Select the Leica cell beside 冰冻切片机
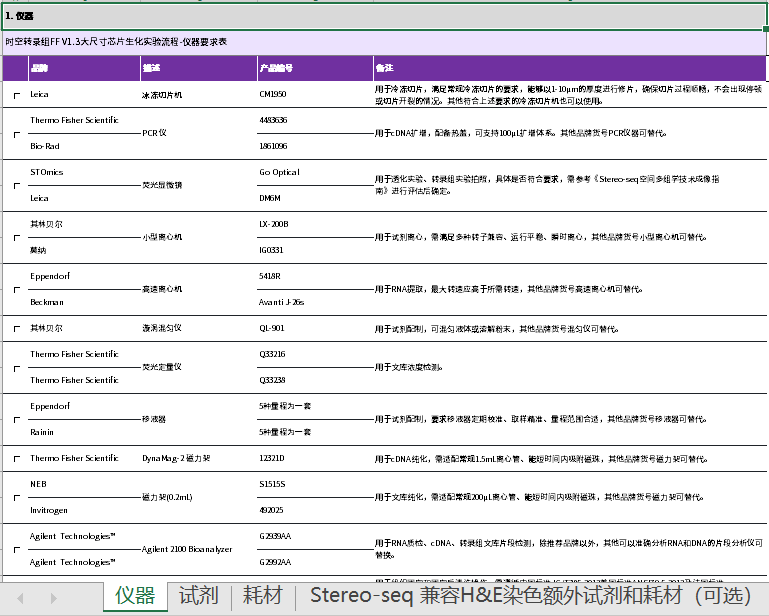Image resolution: width=769 pixels, height=616 pixels. click(x=84, y=95)
